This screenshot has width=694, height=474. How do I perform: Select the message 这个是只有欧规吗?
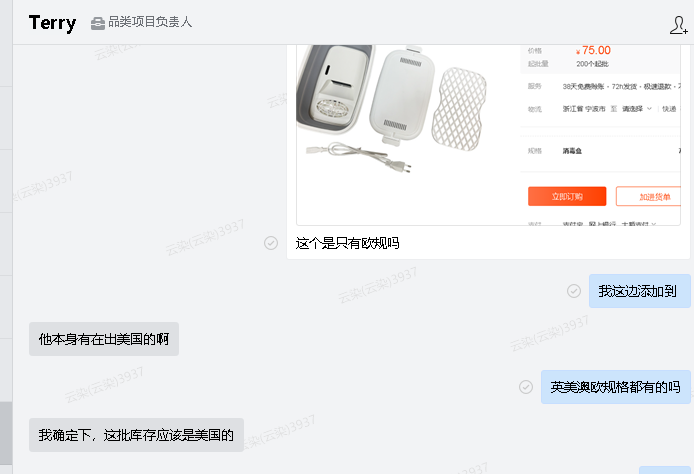tap(347, 243)
